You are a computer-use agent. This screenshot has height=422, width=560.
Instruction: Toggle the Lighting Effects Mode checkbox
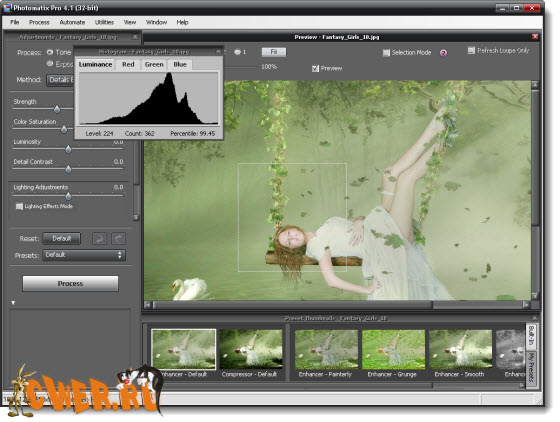(x=19, y=206)
